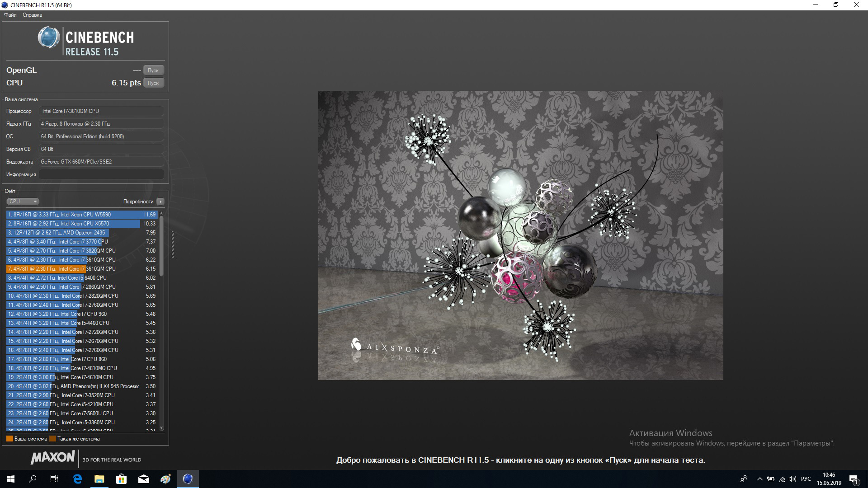Select ranking row Intel Core i7-2670QM
The image size is (868, 488).
click(x=82, y=341)
